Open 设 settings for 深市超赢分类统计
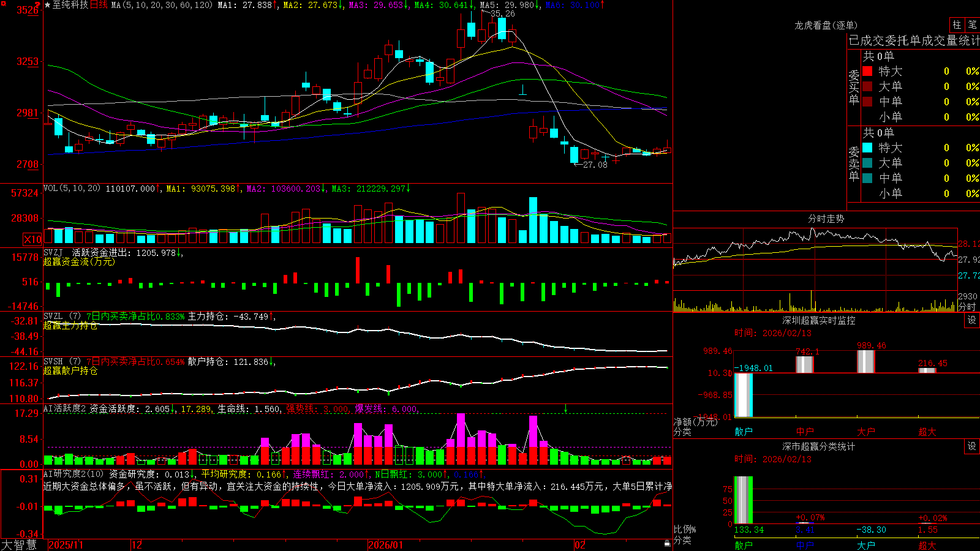980x551 pixels. [x=972, y=446]
